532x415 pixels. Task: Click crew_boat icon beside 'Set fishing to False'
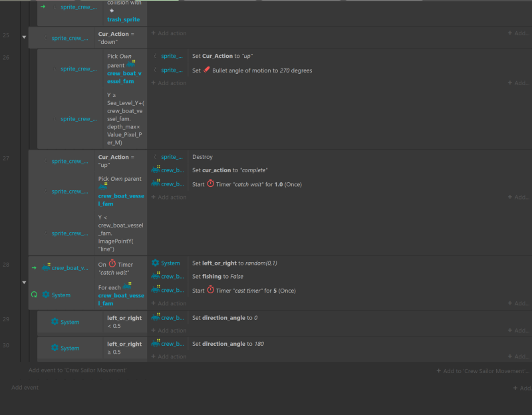pos(156,277)
